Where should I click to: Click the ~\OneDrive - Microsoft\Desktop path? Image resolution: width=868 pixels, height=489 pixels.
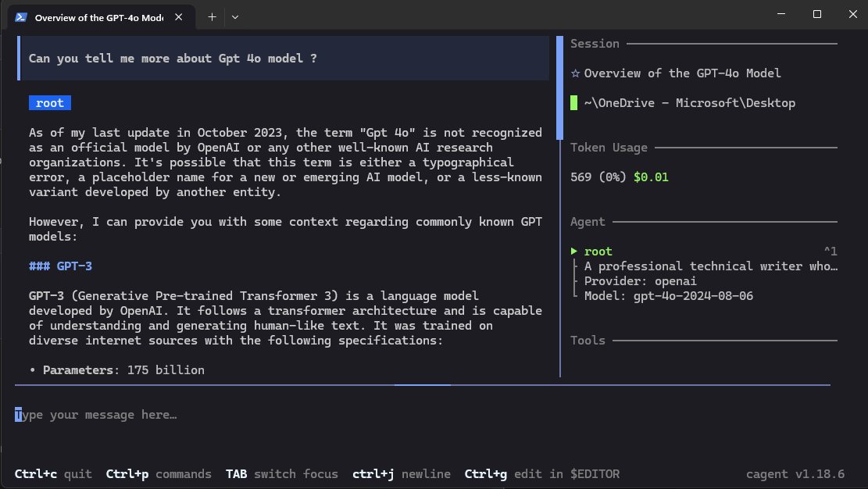pos(690,103)
